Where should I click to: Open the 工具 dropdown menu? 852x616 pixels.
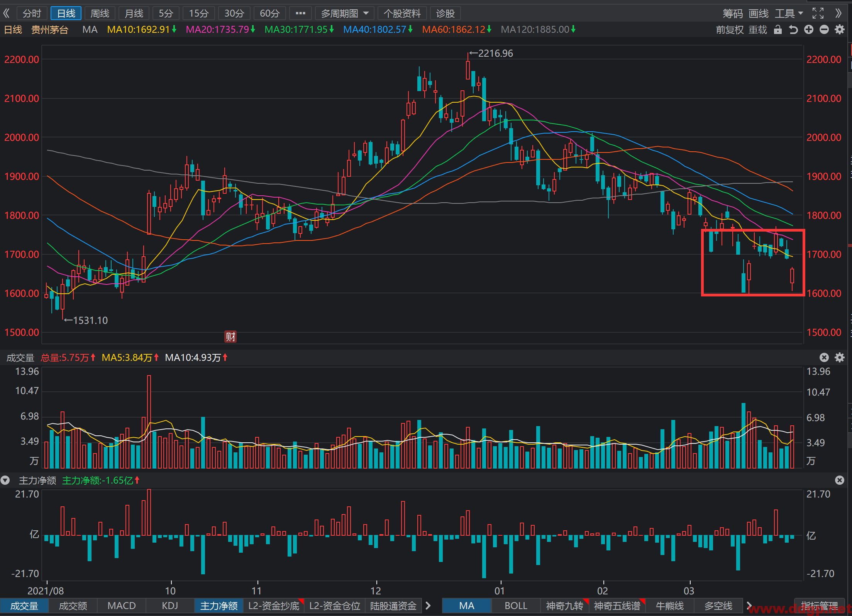[789, 14]
